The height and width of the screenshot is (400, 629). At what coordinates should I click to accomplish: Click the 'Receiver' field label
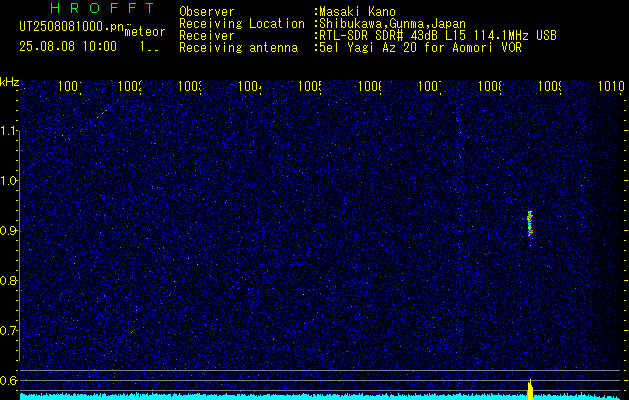tap(207, 36)
